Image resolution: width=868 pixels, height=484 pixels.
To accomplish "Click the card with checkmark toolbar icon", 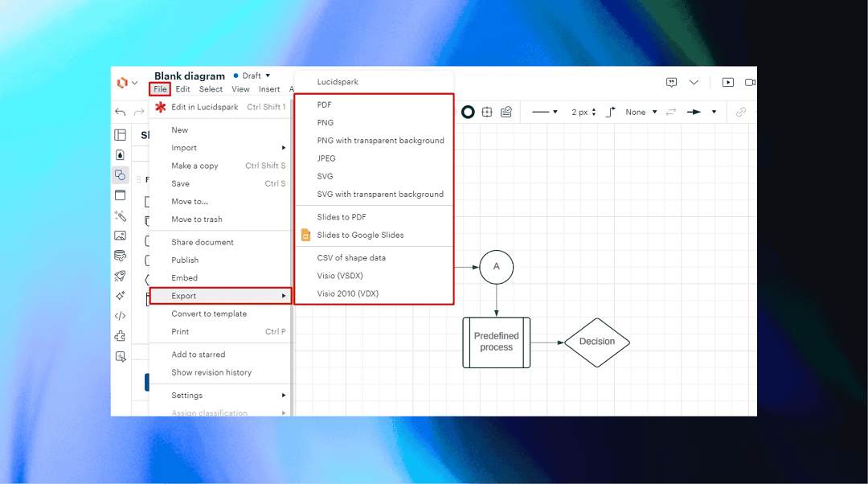I will [506, 113].
